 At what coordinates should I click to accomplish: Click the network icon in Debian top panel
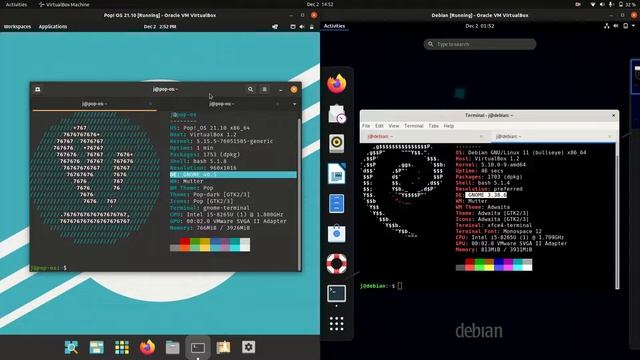pyautogui.click(x=607, y=26)
